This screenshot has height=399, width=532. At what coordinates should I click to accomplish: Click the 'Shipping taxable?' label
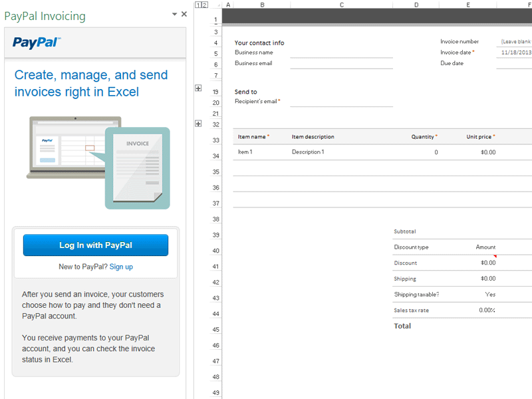pos(416,295)
